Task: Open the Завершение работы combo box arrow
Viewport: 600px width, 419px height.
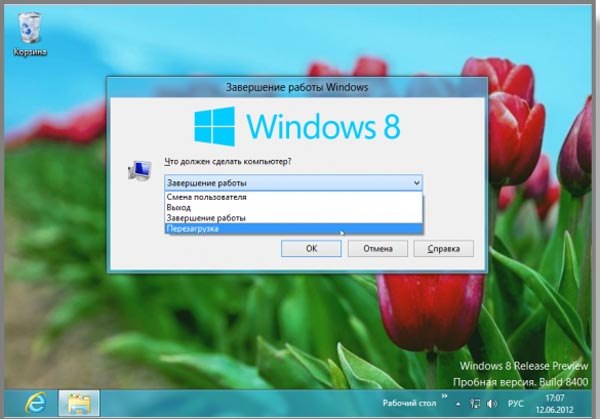Action: pos(417,183)
